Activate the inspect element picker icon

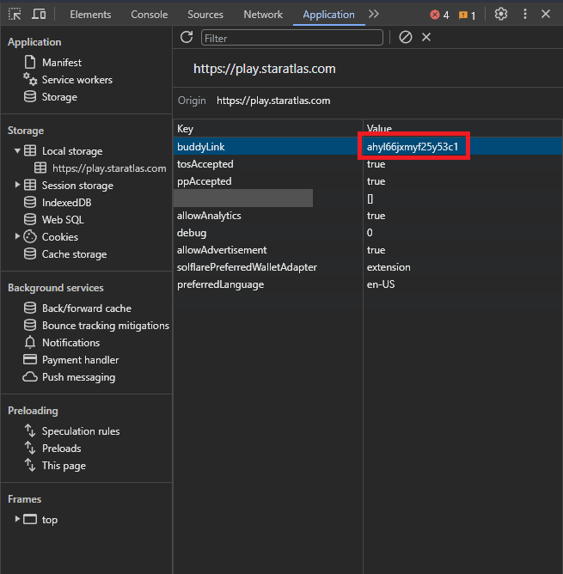click(15, 14)
